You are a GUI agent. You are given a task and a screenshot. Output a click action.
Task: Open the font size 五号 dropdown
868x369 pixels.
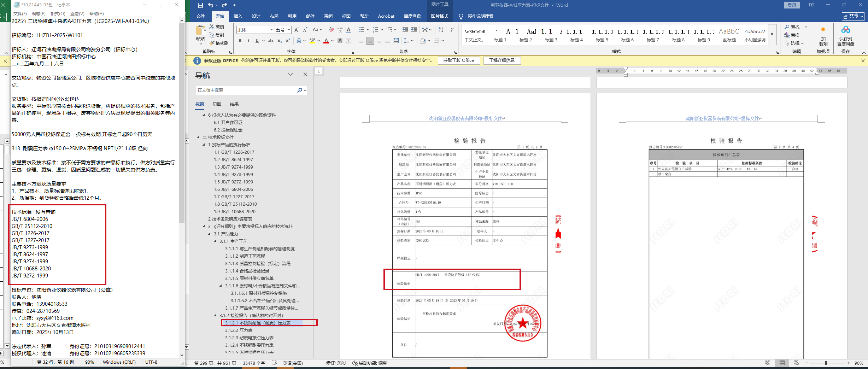coord(289,30)
